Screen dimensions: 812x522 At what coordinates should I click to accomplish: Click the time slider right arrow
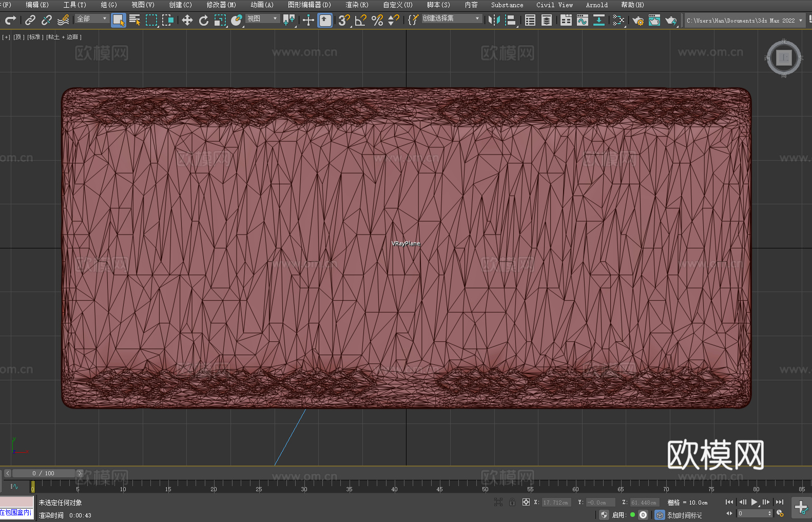click(x=80, y=473)
